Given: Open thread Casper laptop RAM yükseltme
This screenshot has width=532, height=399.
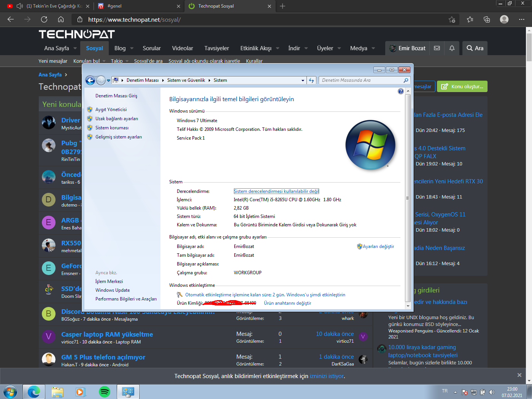Looking at the screenshot, I should 107,334.
